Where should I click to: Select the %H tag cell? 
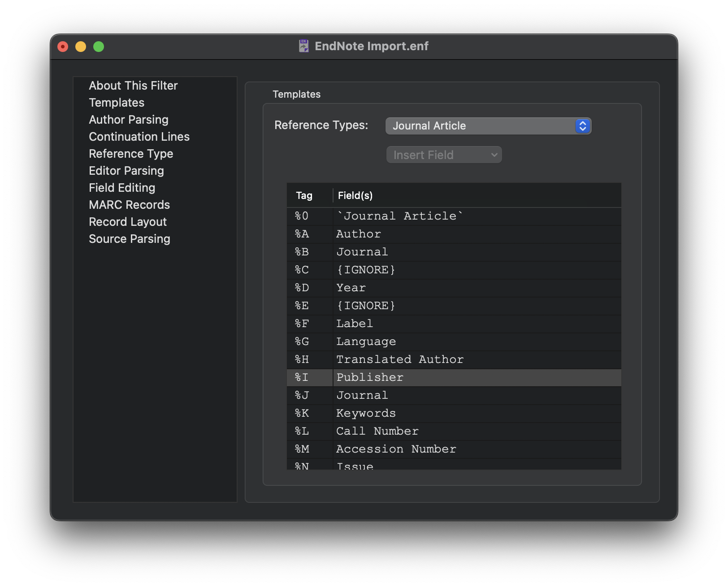310,359
